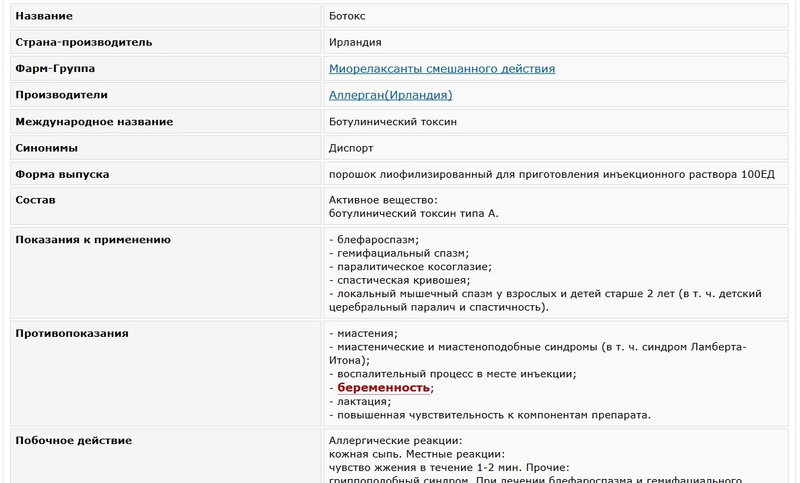Image resolution: width=800 pixels, height=483 pixels.
Task: Select the Синонимы row label
Action: (x=46, y=148)
